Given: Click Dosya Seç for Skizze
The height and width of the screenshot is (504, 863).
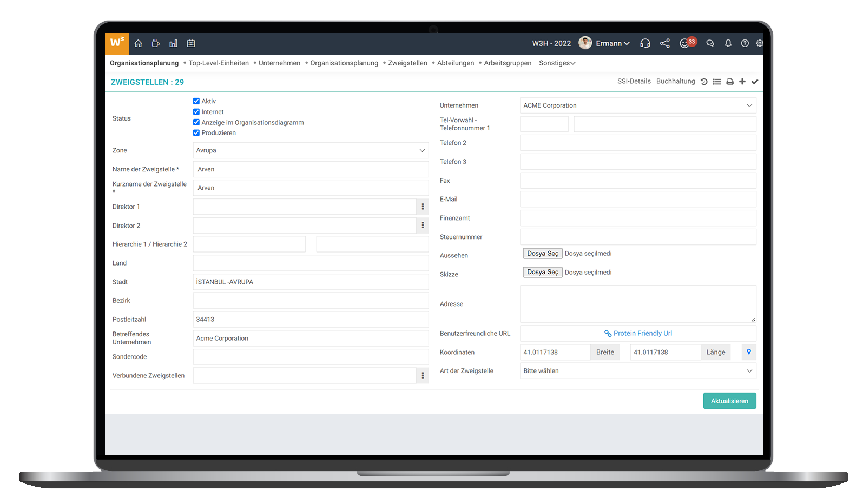Looking at the screenshot, I should (543, 272).
